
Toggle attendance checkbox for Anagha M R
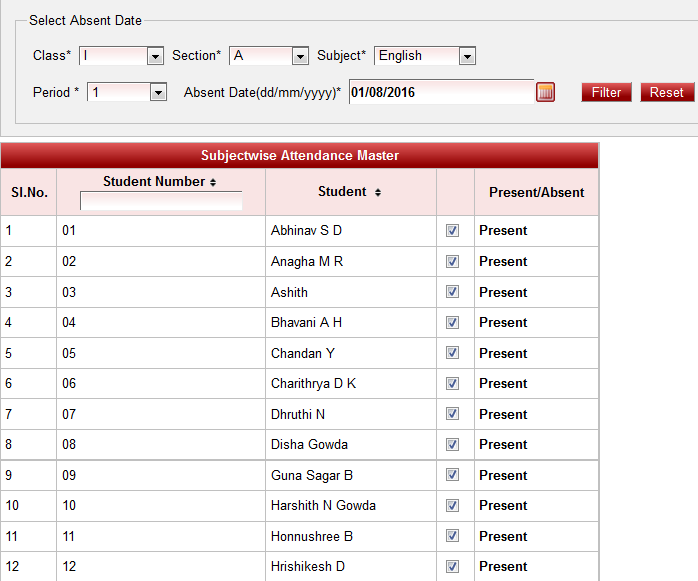pyautogui.click(x=453, y=262)
